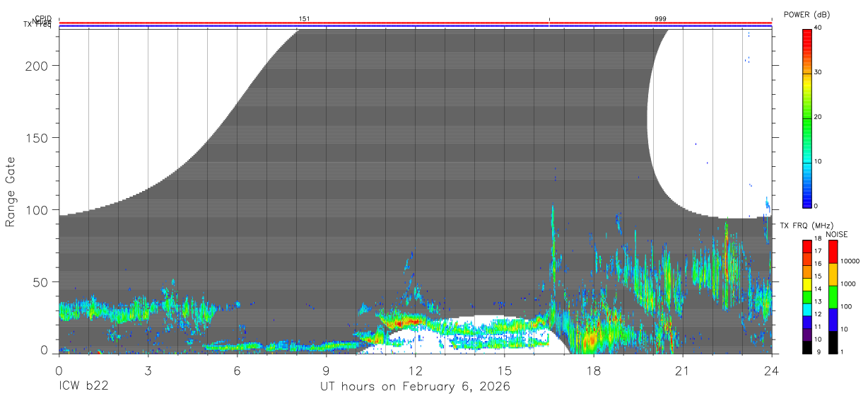
Task: Click the 14 label on TX FRQ scale
Action: [818, 289]
